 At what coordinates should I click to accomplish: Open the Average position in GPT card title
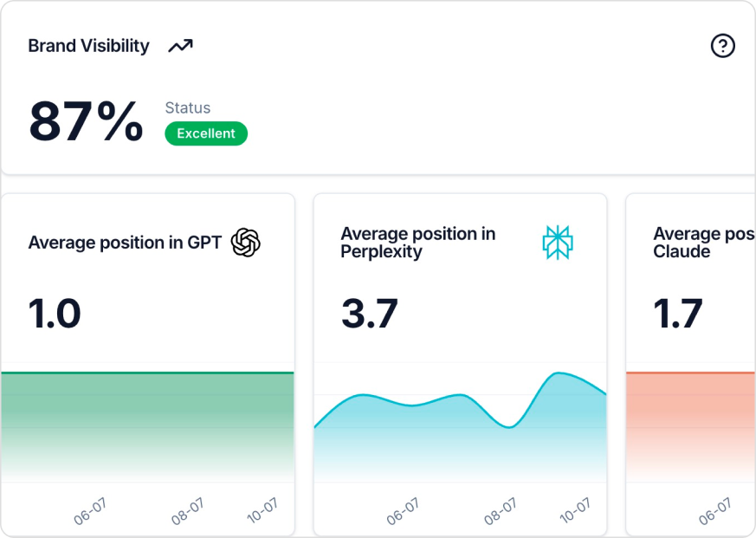(x=125, y=243)
